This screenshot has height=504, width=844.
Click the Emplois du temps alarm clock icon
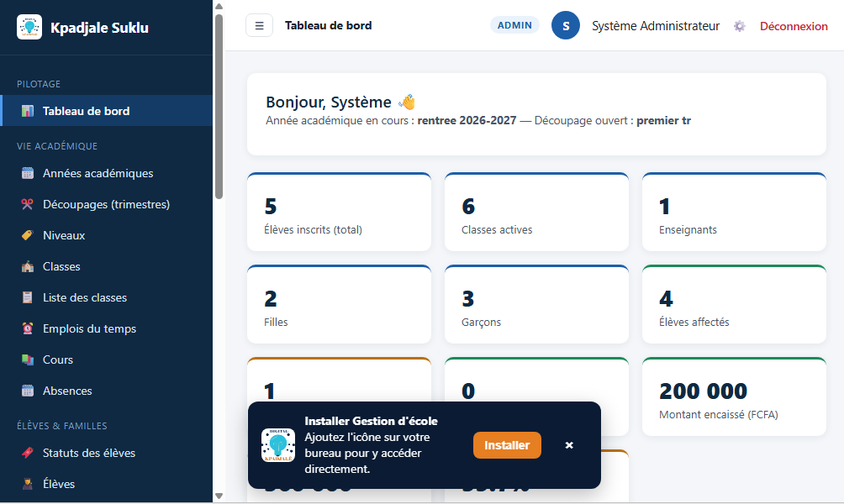pos(28,328)
